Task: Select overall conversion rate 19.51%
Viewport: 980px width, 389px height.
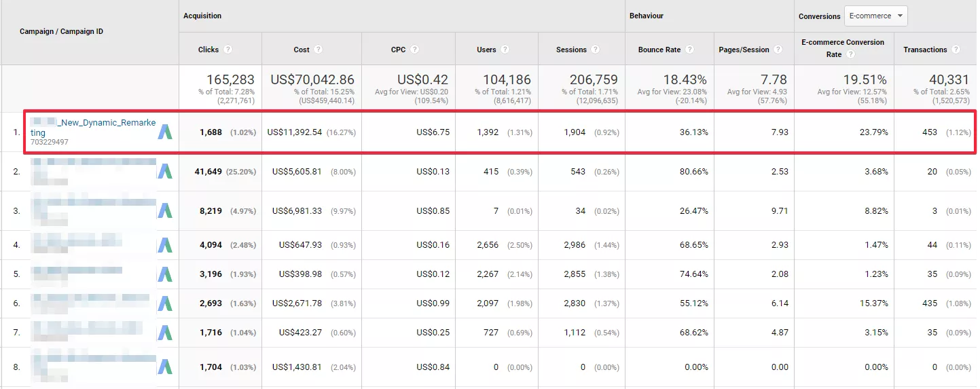Action: point(864,79)
